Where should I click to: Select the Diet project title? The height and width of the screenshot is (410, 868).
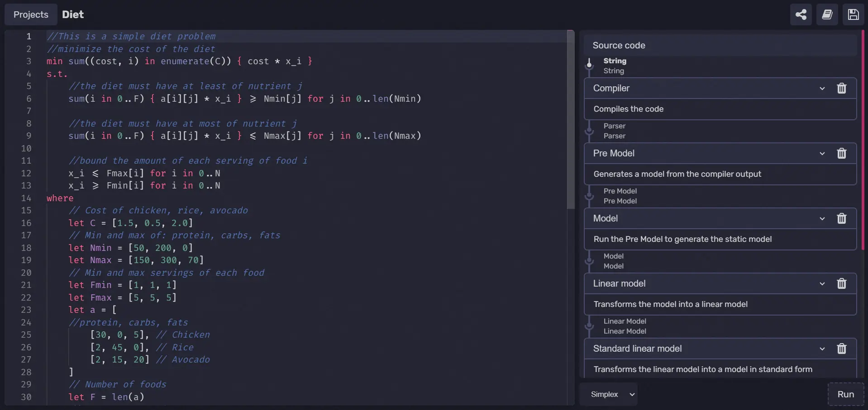(x=73, y=14)
